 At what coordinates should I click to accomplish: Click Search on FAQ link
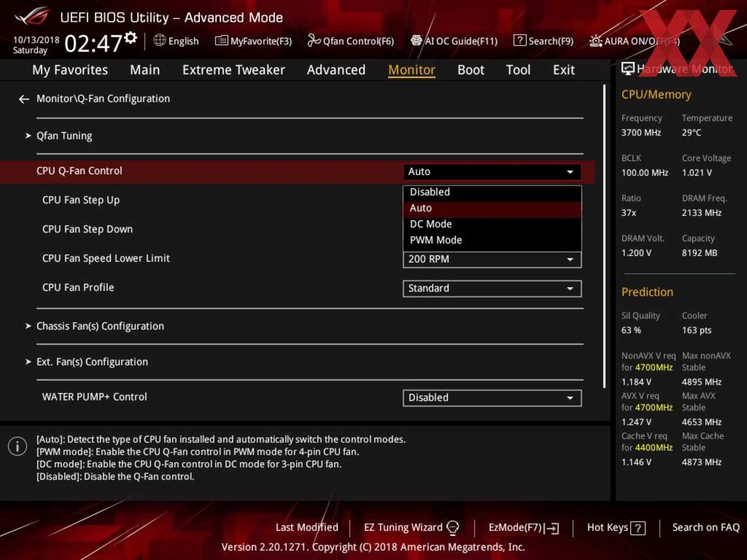click(706, 527)
